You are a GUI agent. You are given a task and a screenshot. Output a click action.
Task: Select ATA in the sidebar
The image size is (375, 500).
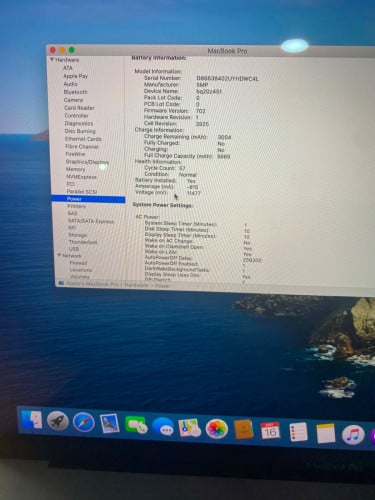tap(68, 68)
